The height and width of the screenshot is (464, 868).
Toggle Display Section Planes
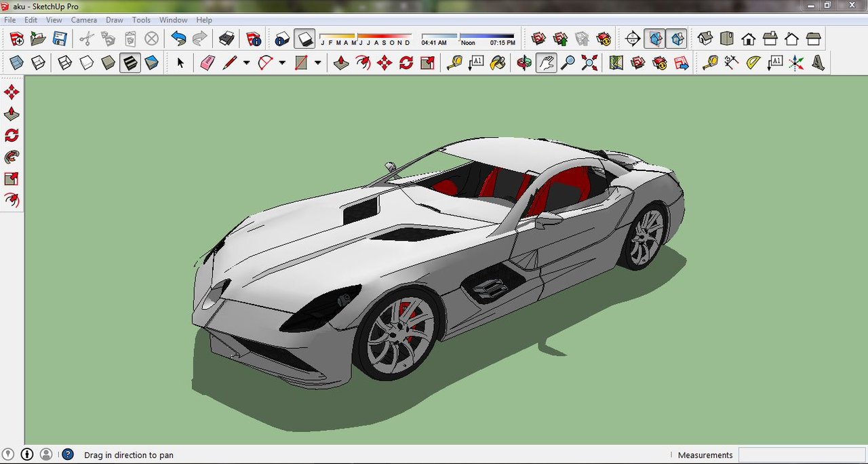coord(655,39)
